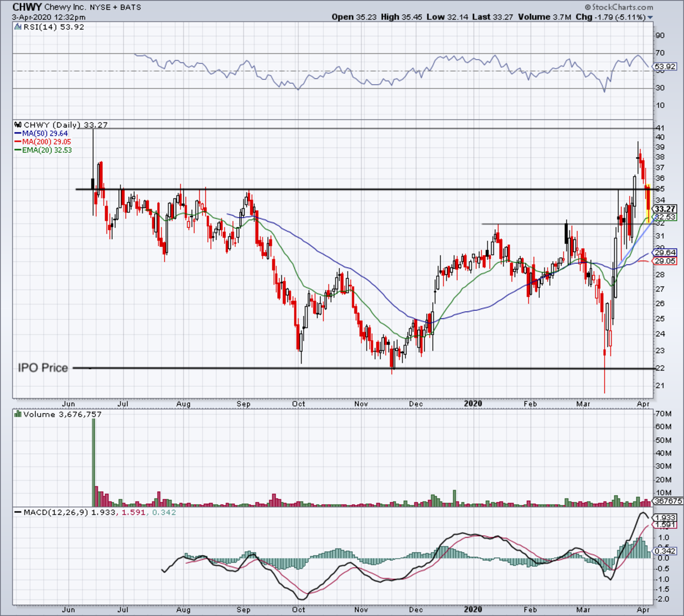Image resolution: width=684 pixels, height=616 pixels.
Task: Click the 32.53 price axis tag
Action: pos(665,217)
